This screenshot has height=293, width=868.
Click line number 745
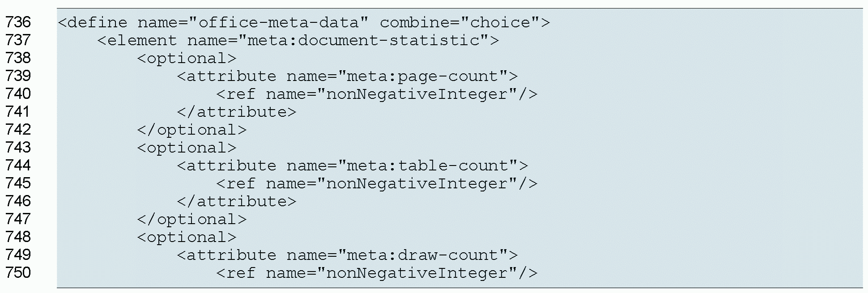tap(18, 183)
